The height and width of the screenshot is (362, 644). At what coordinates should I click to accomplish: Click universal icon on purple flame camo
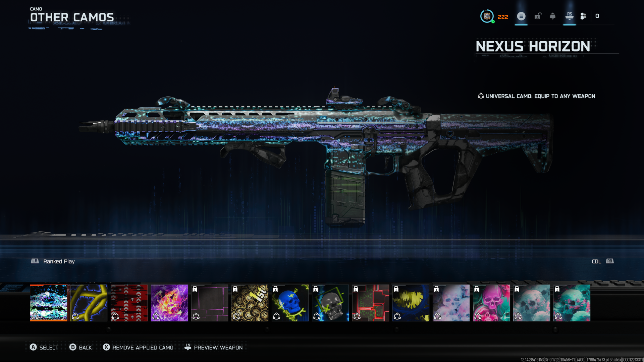156,316
